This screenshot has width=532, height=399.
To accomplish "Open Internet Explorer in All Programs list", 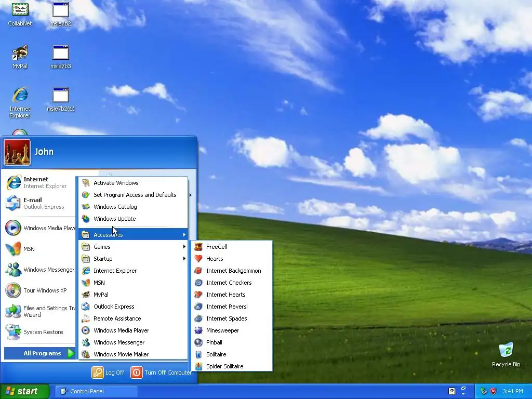I will (134, 271).
